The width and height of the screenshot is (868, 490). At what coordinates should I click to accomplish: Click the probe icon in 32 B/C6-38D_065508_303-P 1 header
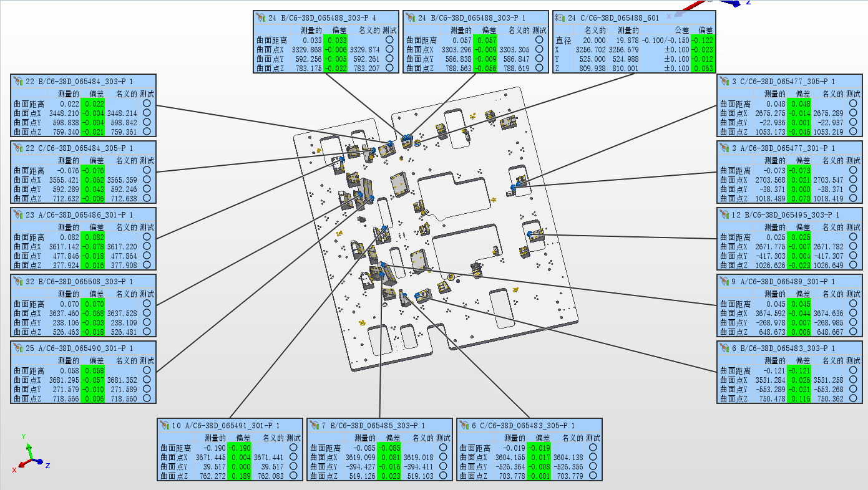click(x=18, y=282)
